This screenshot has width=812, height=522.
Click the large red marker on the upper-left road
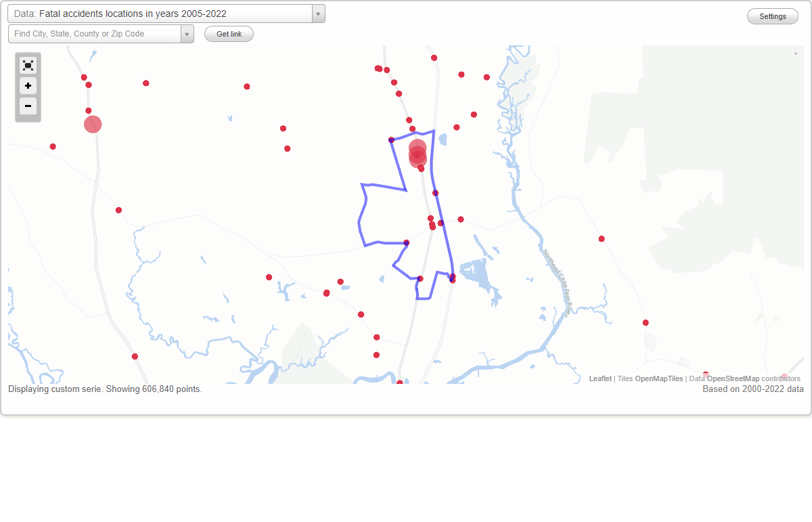[92, 124]
